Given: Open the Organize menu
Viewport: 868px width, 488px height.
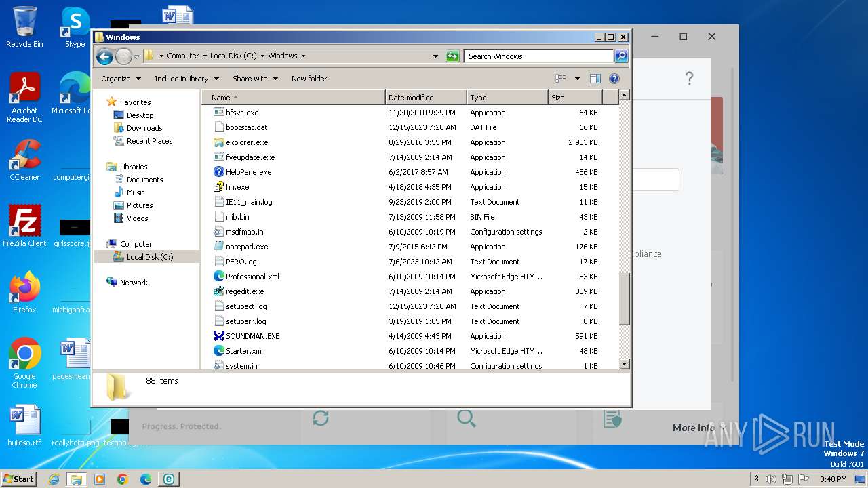Looking at the screenshot, I should pos(121,79).
